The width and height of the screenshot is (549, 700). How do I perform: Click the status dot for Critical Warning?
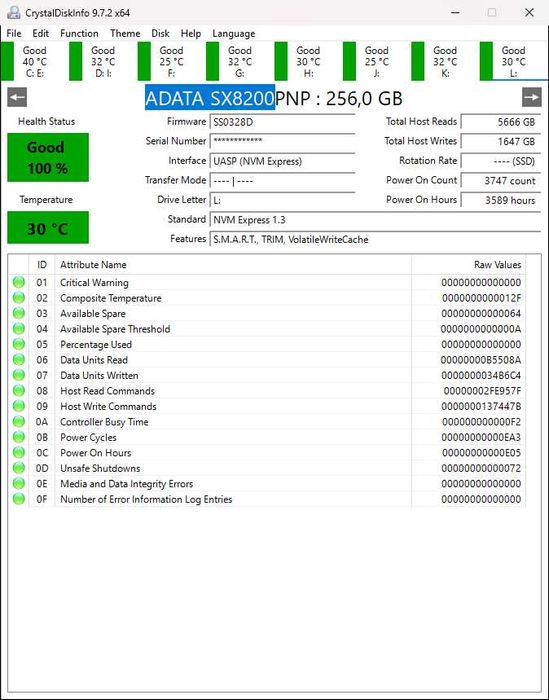point(19,282)
